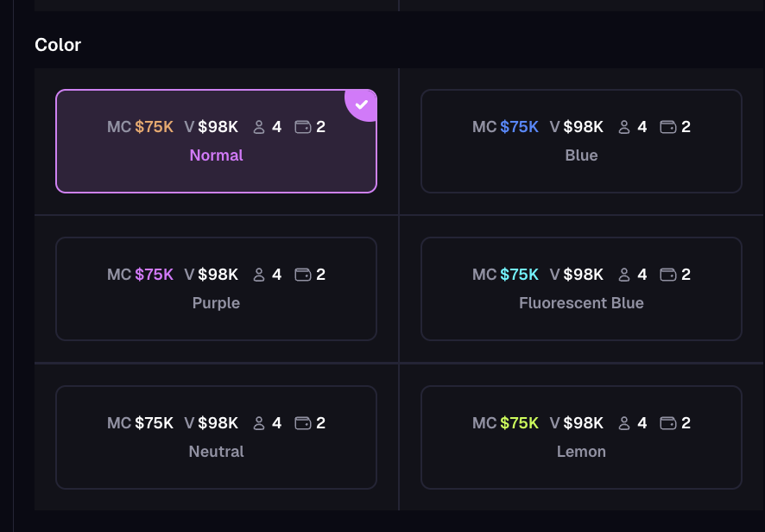Screen dimensions: 765x532
Task: Select the Fluorescent Blue color option
Action: tap(581, 289)
